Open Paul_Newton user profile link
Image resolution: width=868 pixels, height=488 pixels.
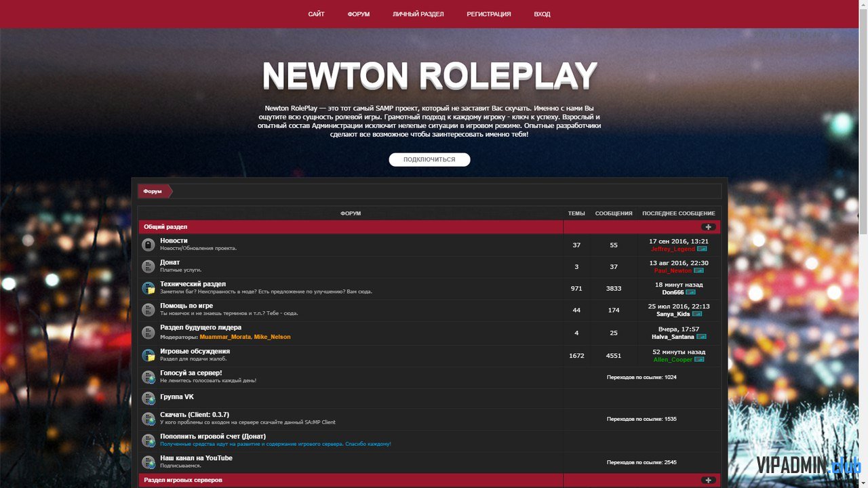click(673, 270)
